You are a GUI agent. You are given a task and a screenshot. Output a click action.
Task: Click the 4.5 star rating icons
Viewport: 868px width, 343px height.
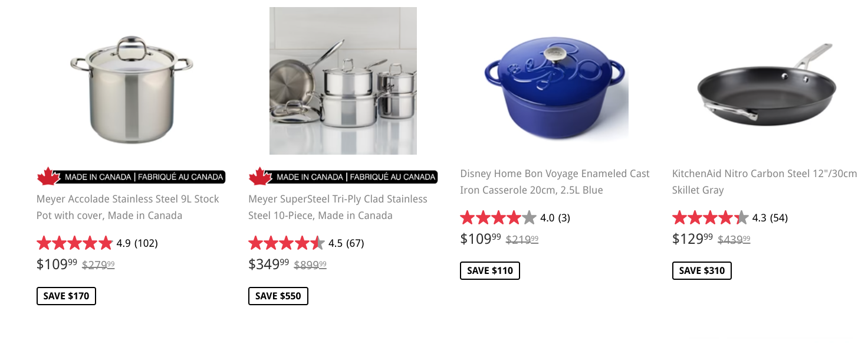[287, 243]
